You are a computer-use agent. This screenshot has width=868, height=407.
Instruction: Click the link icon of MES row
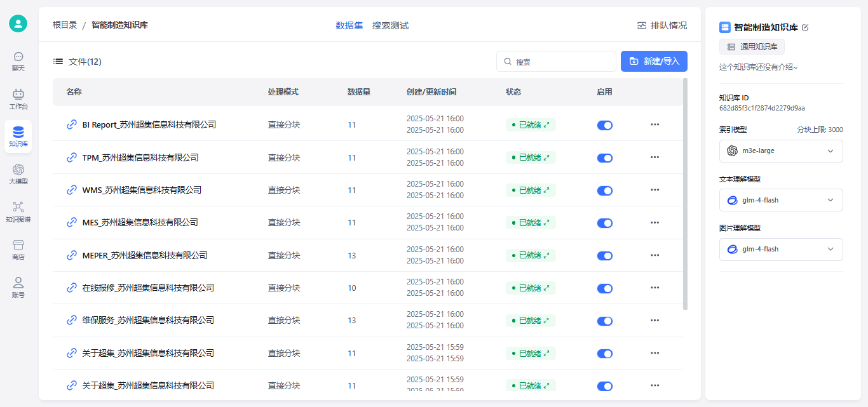72,222
